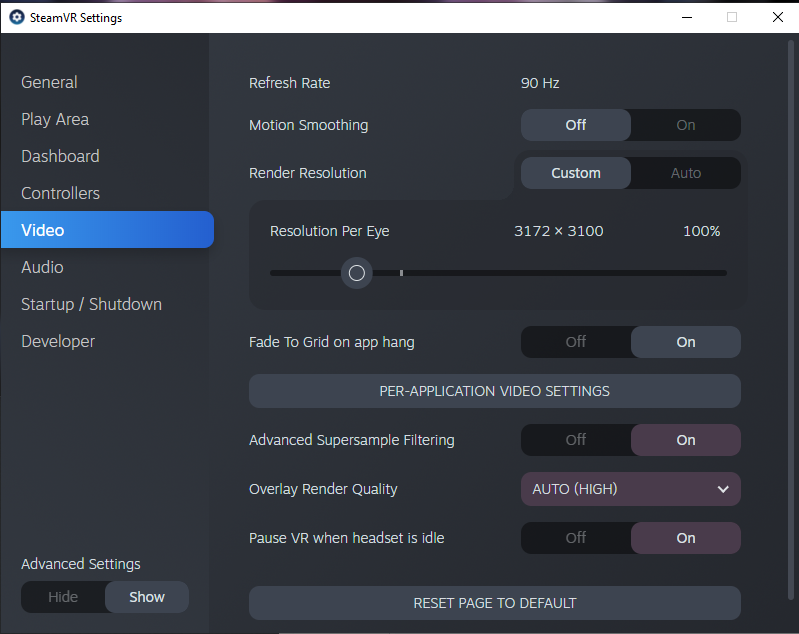
Task: Disable Fade To Grid on app hang
Action: tap(576, 342)
